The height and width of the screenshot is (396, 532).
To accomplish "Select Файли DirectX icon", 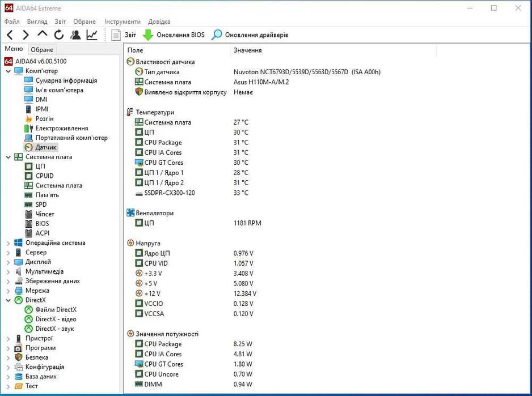I will [x=29, y=309].
